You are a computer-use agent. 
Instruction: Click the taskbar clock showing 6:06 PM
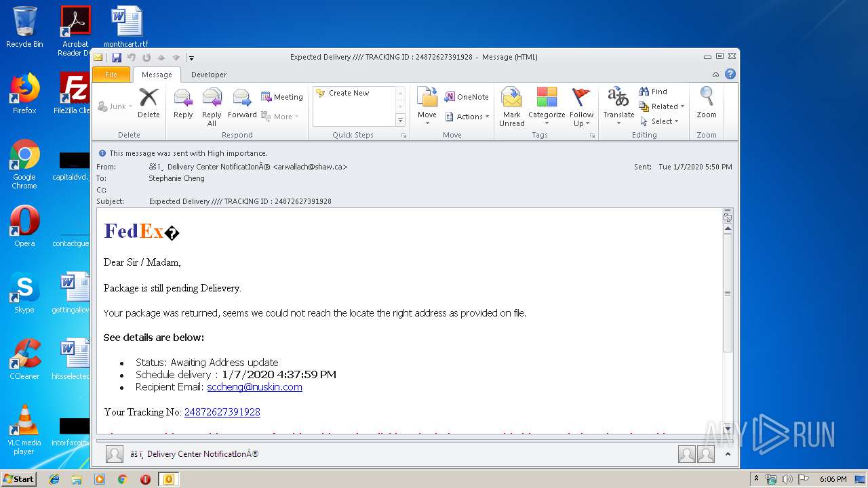(833, 479)
